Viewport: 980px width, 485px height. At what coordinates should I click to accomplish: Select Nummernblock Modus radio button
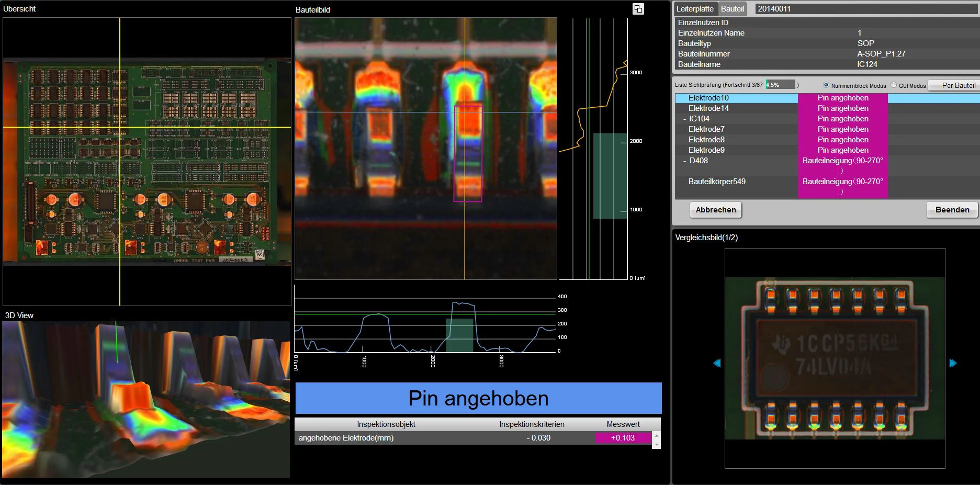pyautogui.click(x=826, y=85)
